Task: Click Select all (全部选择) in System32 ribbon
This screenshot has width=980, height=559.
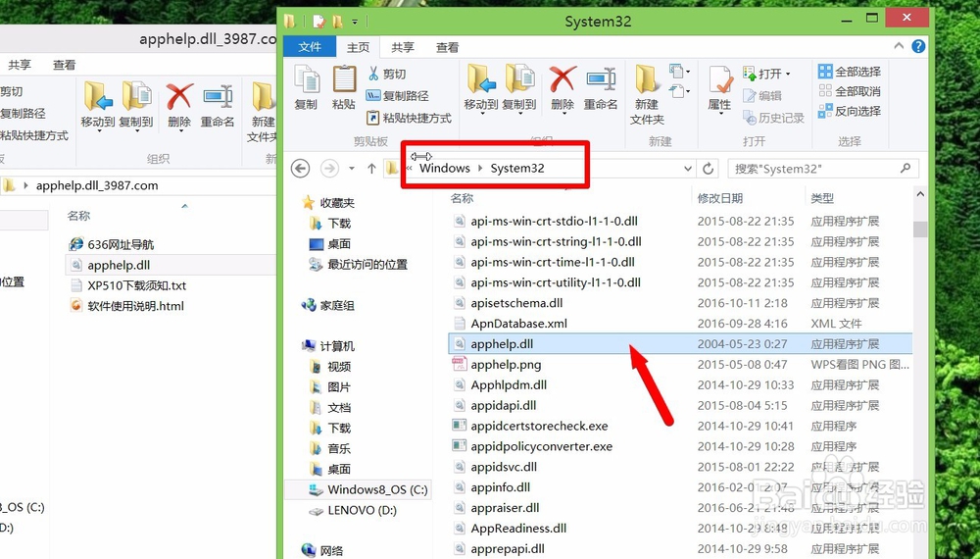Action: click(850, 72)
